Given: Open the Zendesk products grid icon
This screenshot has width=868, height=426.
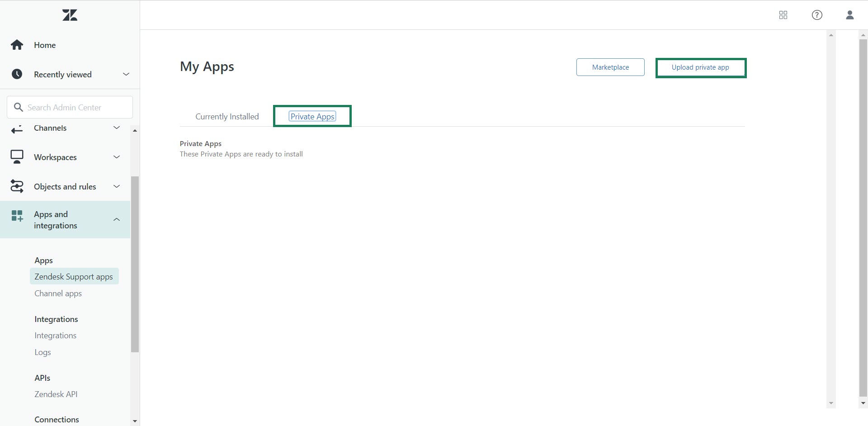Looking at the screenshot, I should pos(783,15).
